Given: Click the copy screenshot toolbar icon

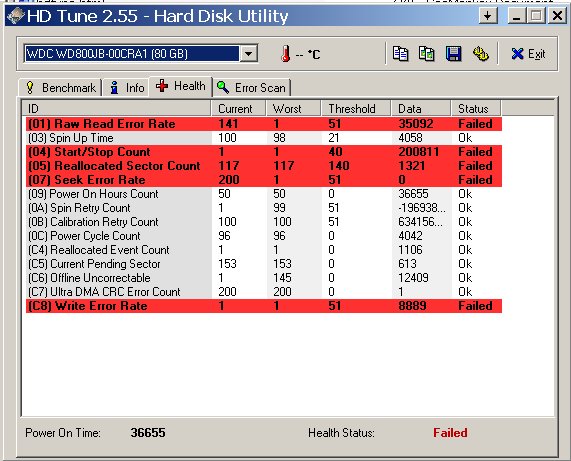Looking at the screenshot, I should 426,54.
